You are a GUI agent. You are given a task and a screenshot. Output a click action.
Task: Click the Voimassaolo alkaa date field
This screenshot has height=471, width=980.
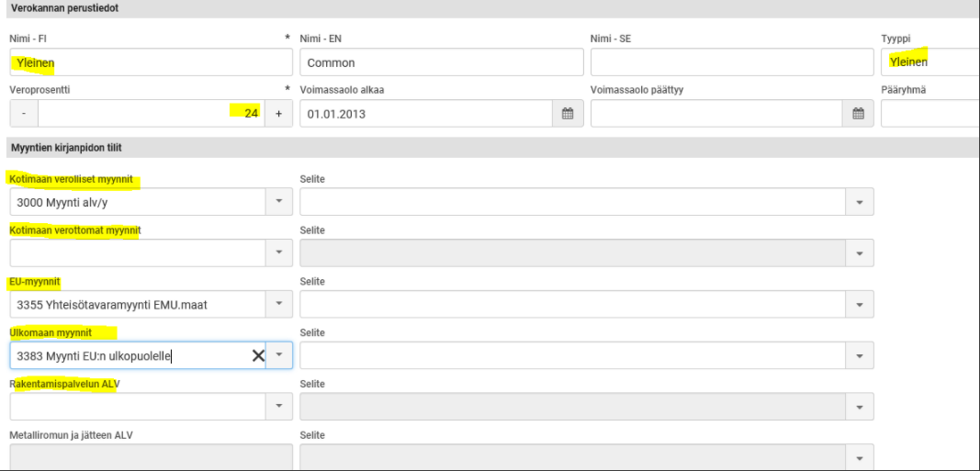427,114
